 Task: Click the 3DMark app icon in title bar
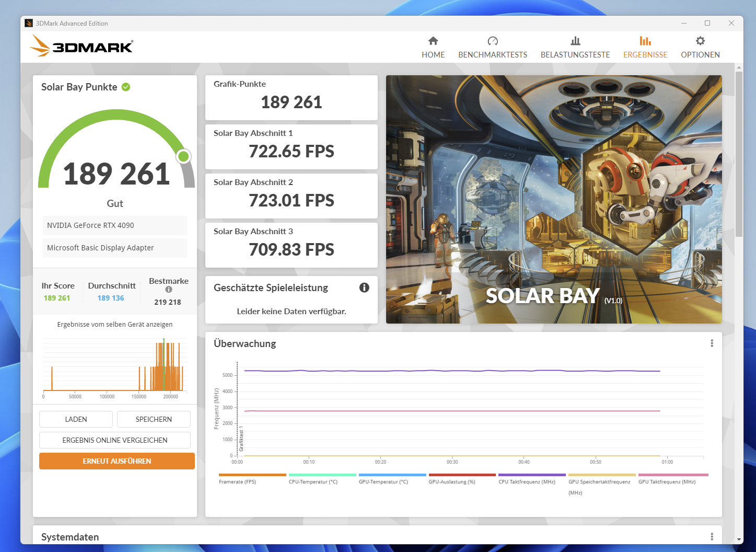click(29, 23)
